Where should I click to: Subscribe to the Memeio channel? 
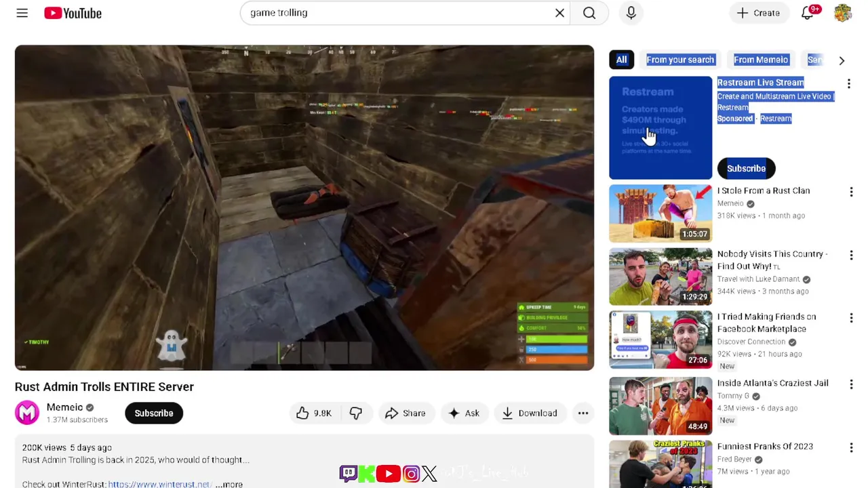click(154, 413)
